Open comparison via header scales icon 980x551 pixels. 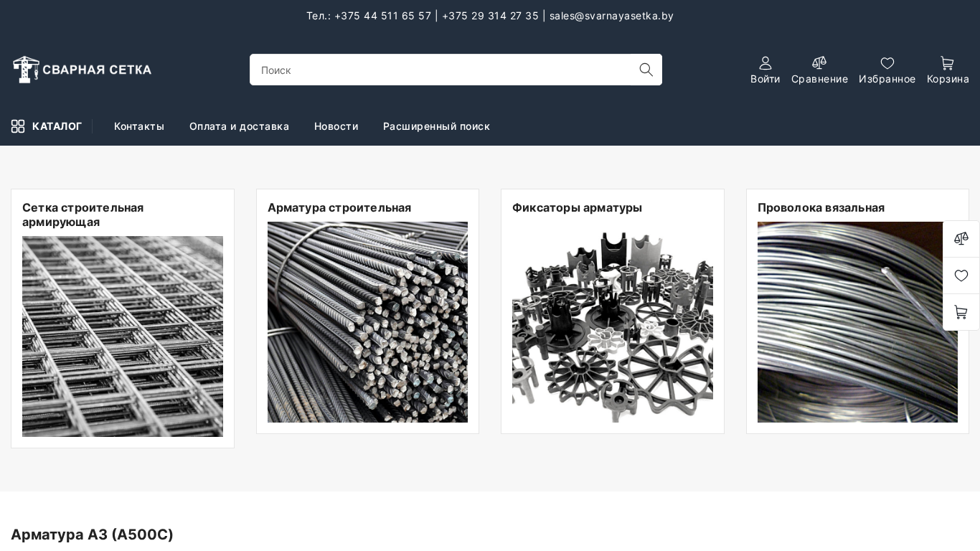[x=819, y=63]
